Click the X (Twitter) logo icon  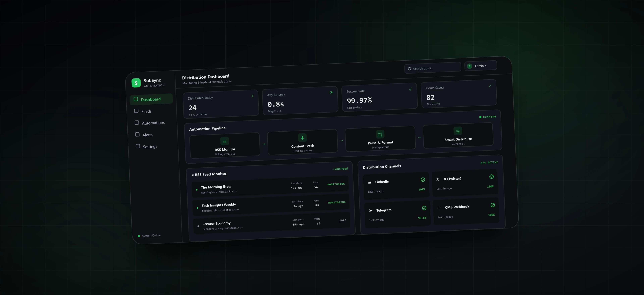coord(438,179)
